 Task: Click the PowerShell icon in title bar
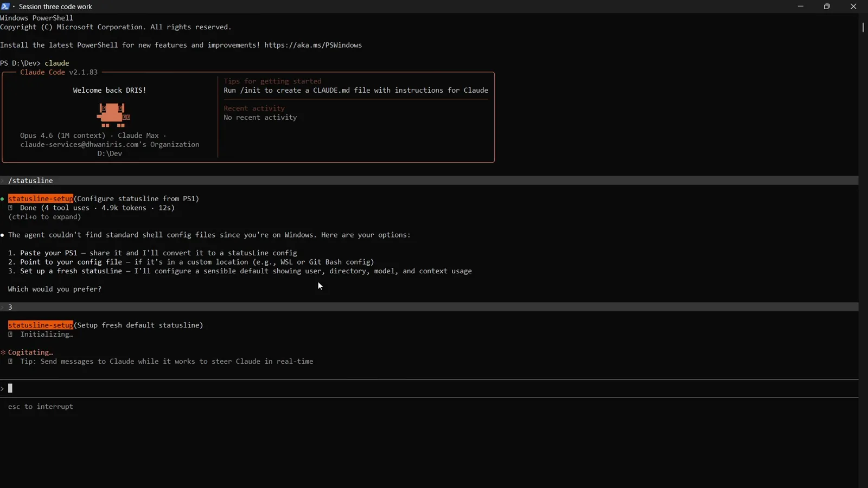point(5,7)
